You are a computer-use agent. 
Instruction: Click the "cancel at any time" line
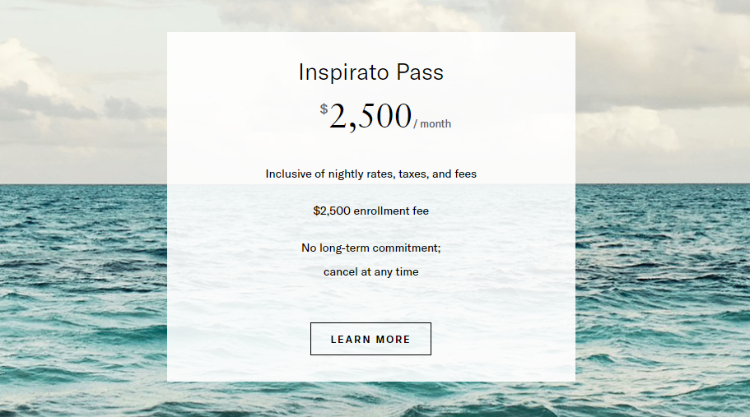(x=370, y=271)
